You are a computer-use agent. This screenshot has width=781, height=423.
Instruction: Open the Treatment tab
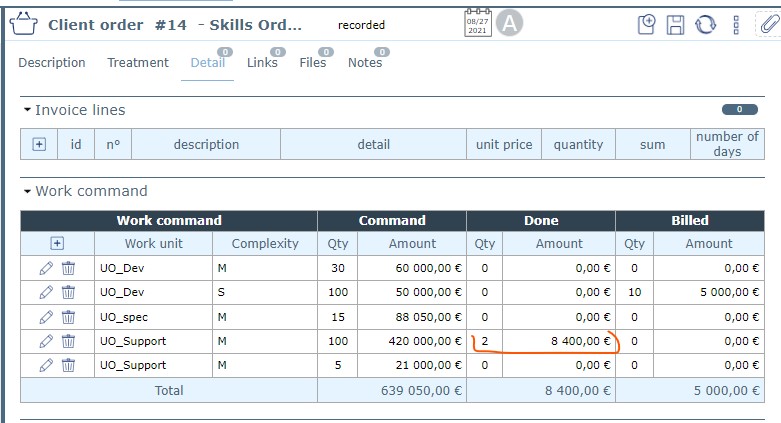138,62
